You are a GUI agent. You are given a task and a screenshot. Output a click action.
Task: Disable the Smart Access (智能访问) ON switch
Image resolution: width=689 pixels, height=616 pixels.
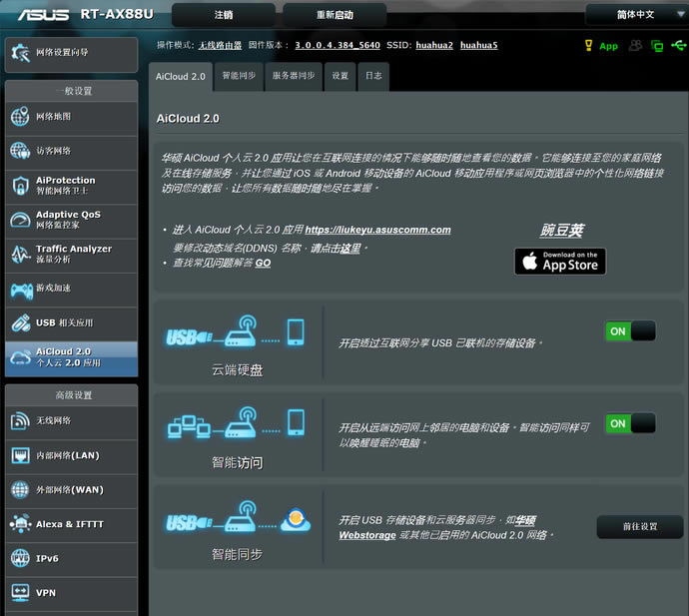pos(629,423)
